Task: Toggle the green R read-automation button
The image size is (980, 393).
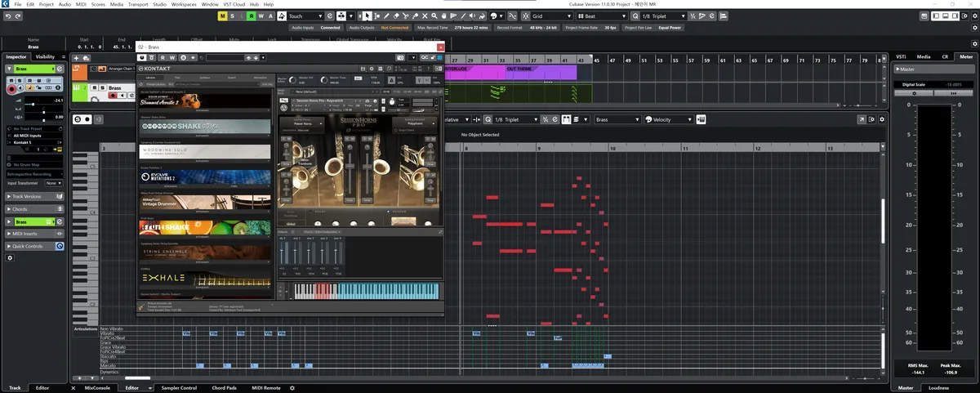Action: [x=253, y=16]
